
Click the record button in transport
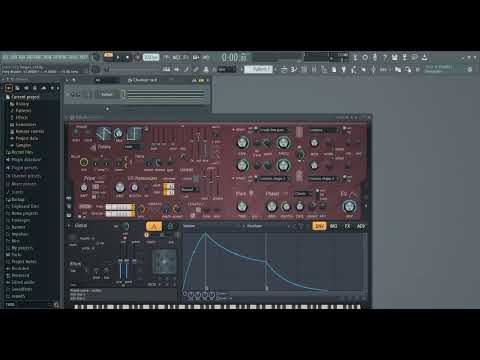137,57
